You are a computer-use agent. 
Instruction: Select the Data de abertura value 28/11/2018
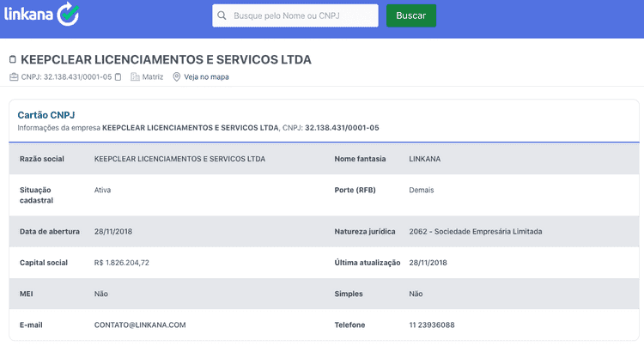pyautogui.click(x=113, y=232)
